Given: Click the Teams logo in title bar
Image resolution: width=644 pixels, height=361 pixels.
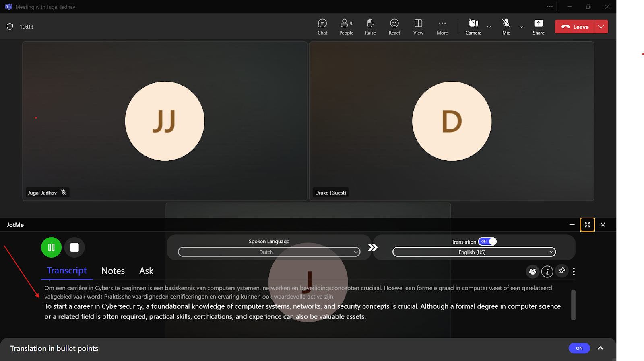Looking at the screenshot, I should (8, 7).
